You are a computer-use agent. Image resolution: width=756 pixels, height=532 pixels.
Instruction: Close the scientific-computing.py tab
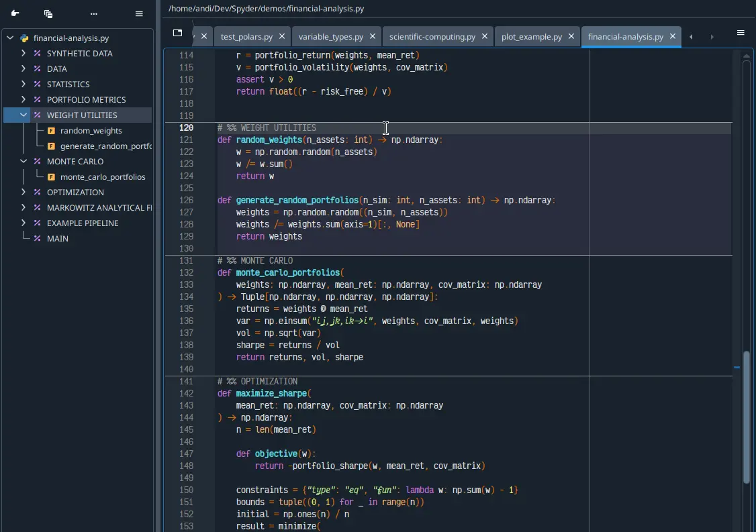tap(485, 36)
